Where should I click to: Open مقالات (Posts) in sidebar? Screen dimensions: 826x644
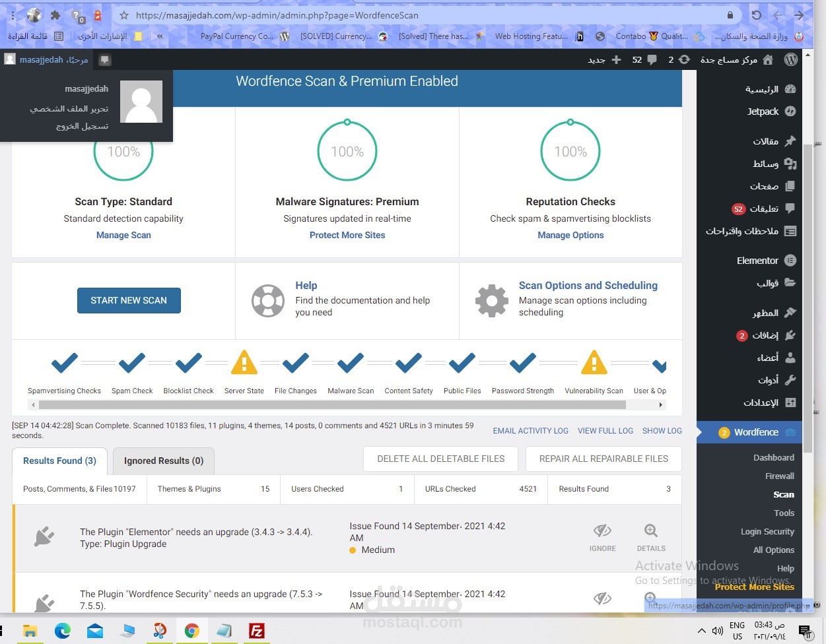pos(774,141)
